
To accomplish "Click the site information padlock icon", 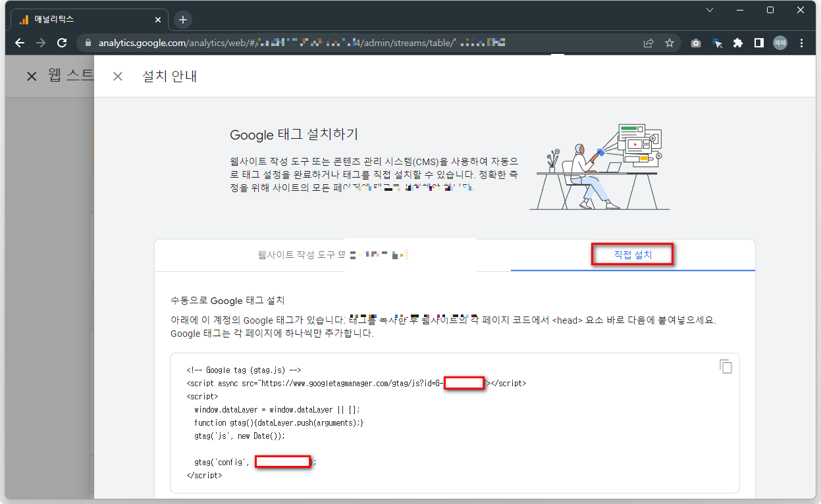I will [88, 42].
